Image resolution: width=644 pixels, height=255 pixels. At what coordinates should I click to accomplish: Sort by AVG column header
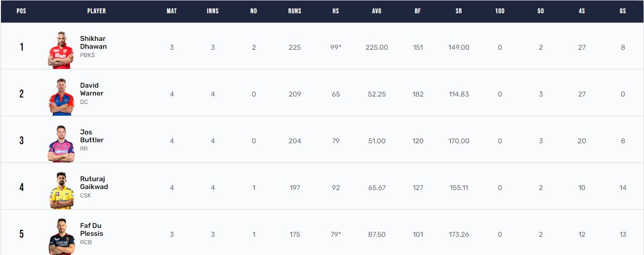[377, 11]
